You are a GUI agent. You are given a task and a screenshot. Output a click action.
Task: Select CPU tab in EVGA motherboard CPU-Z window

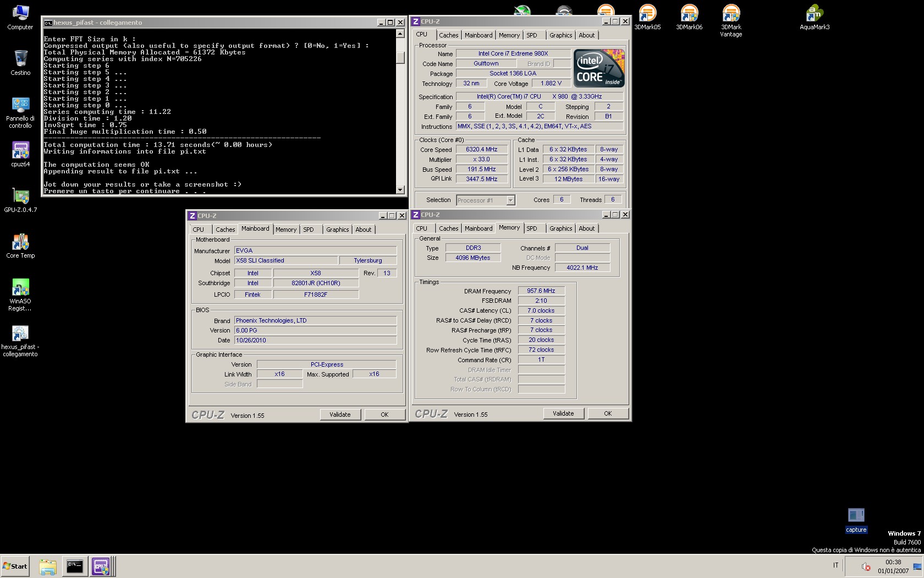pyautogui.click(x=199, y=230)
